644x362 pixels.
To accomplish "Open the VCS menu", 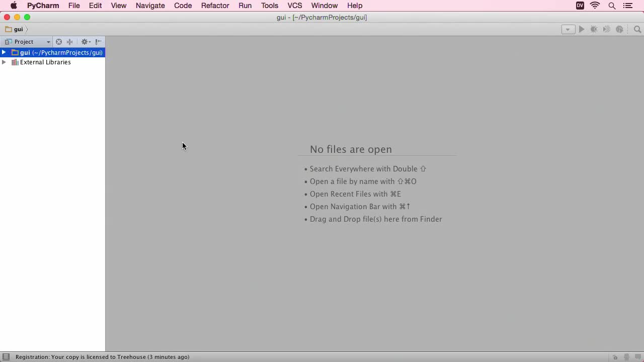I will pos(294,6).
